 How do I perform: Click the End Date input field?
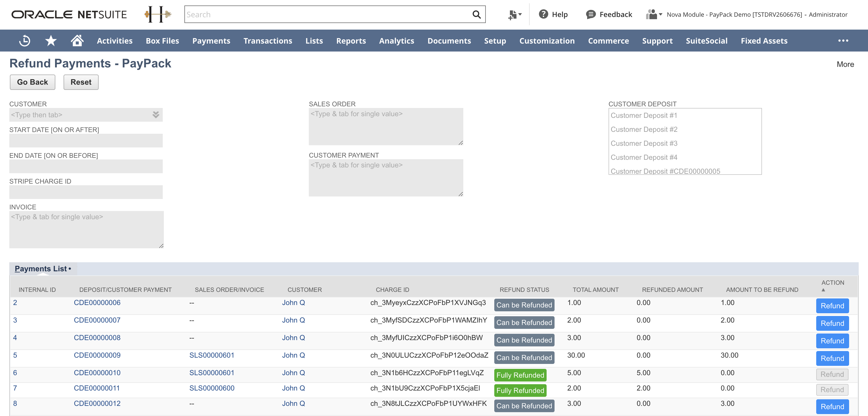(x=86, y=166)
